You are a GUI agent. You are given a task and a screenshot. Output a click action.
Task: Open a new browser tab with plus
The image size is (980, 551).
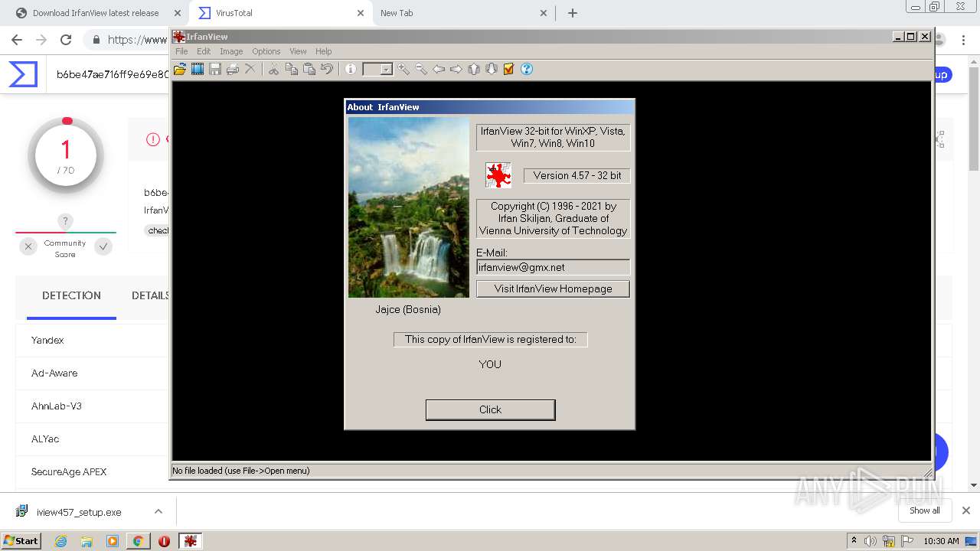[x=572, y=13]
